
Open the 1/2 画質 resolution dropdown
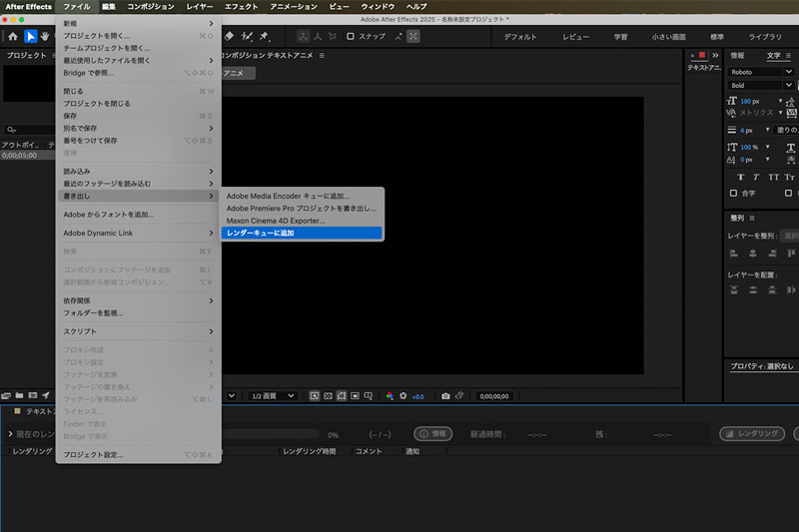pos(273,395)
